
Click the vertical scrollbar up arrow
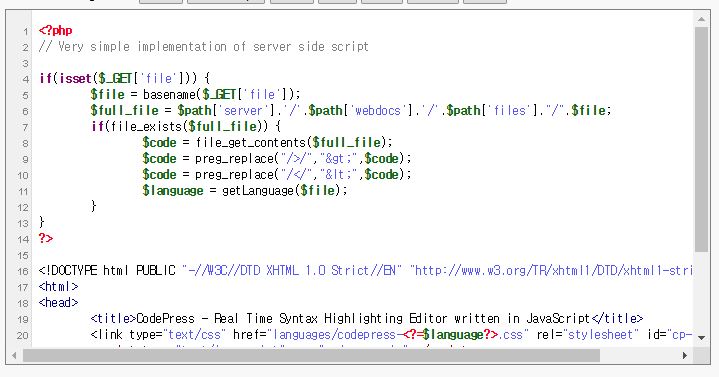(x=701, y=19)
